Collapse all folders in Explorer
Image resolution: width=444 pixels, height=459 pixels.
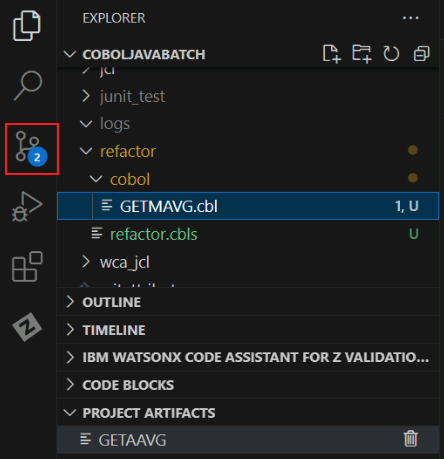pos(421,54)
